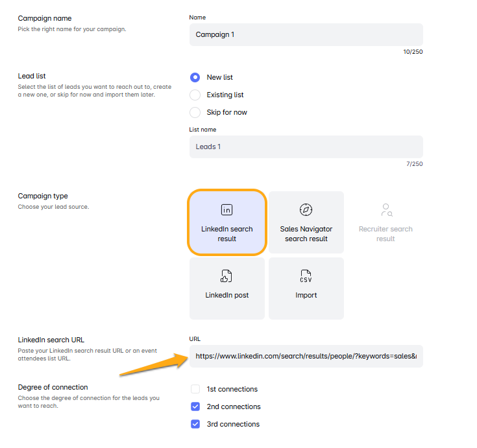Uncheck the 2nd connections checkbox
The image size is (477, 448).
195,407
